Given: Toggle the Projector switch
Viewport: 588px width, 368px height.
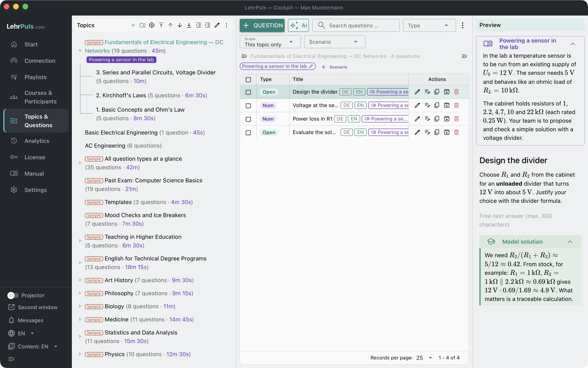Looking at the screenshot, I should tap(13, 295).
